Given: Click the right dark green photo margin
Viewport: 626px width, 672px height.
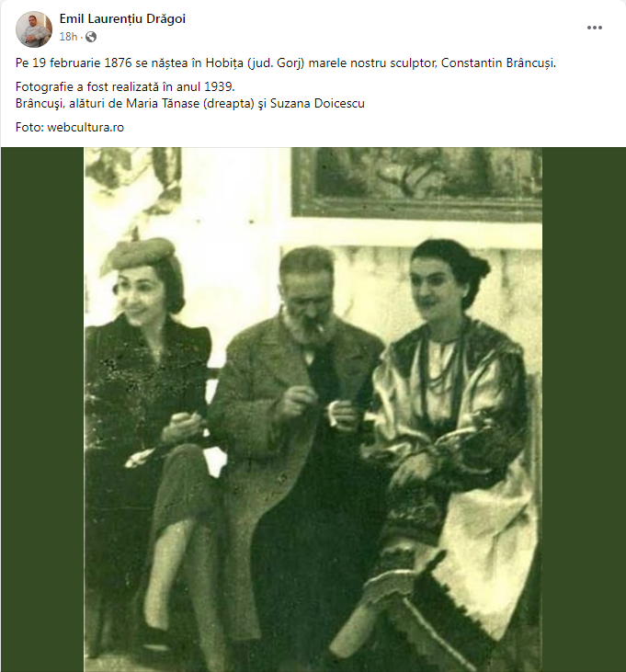Looking at the screenshot, I should [x=584, y=409].
